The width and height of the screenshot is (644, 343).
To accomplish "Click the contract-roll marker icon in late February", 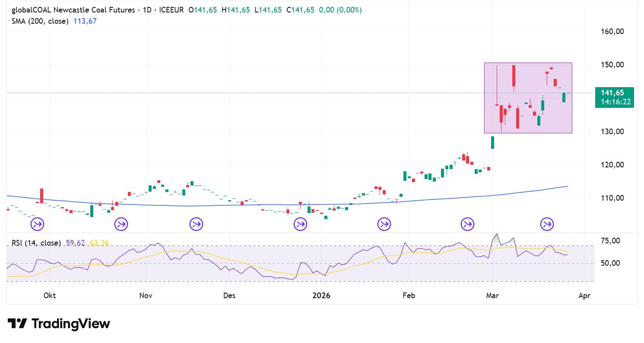I will [x=467, y=224].
